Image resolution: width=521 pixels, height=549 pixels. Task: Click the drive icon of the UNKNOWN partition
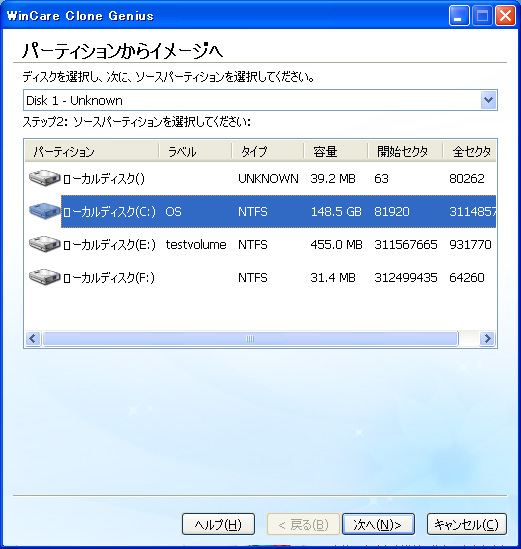tap(44, 178)
